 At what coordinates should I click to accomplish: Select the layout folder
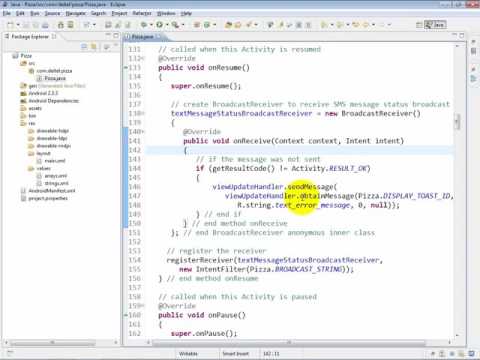coord(39,153)
